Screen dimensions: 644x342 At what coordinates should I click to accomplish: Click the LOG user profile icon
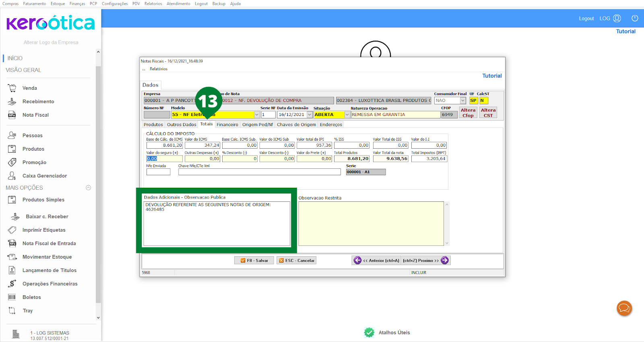coord(617,18)
